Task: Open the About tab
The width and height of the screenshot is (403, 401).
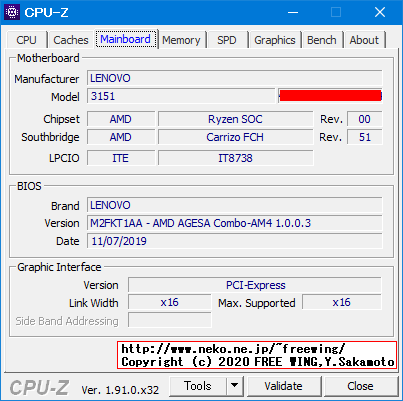Action: (x=364, y=40)
